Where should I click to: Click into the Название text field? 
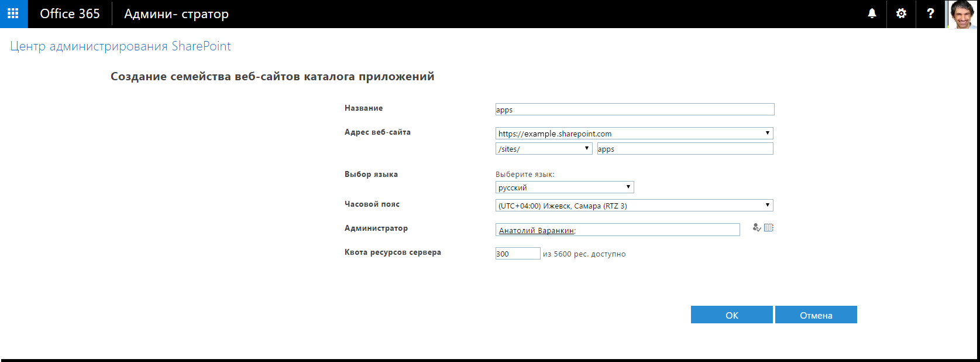[634, 110]
